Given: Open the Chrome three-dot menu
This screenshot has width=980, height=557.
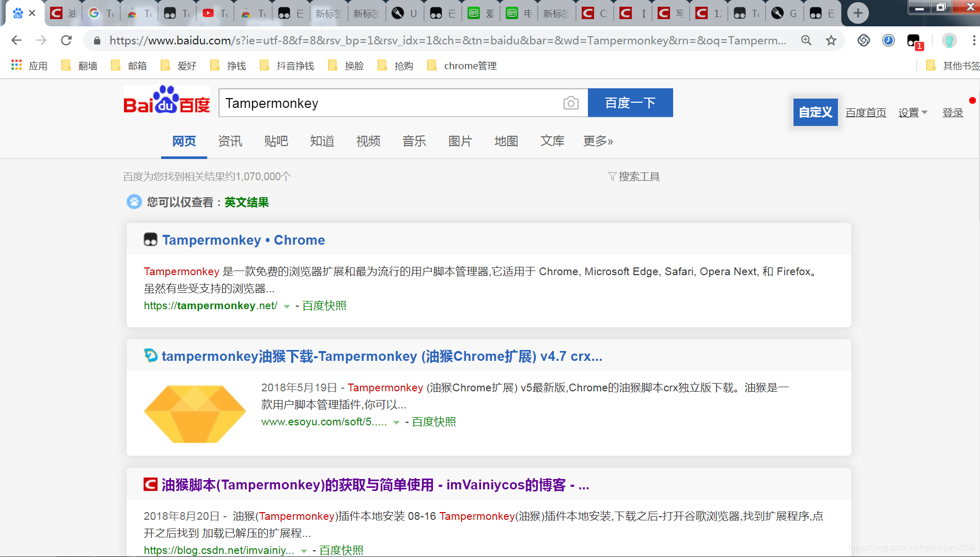Looking at the screenshot, I should (974, 40).
